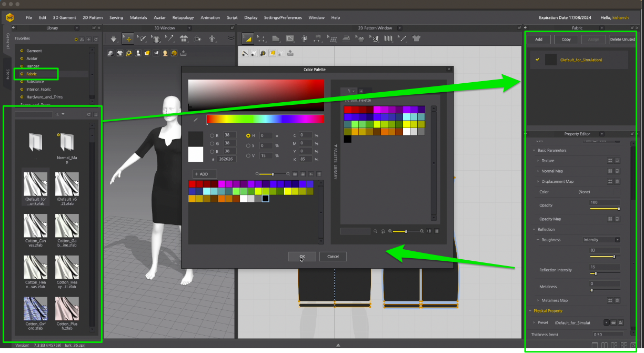Image resolution: width=644 pixels, height=353 pixels.
Task: Open the Roughness Intensity dropdown
Action: tap(601, 240)
